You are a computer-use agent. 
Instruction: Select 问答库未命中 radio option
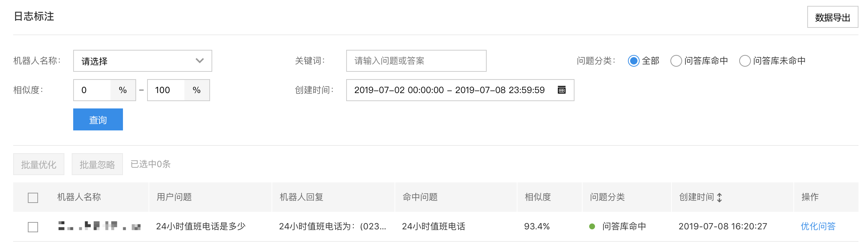(745, 61)
